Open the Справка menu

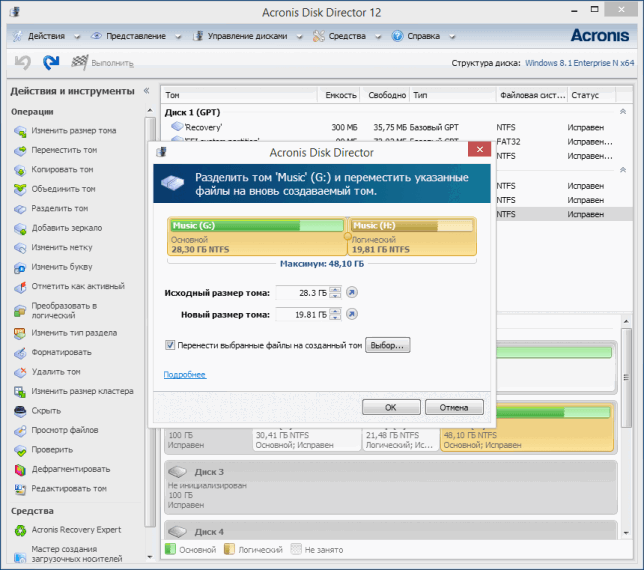423,36
